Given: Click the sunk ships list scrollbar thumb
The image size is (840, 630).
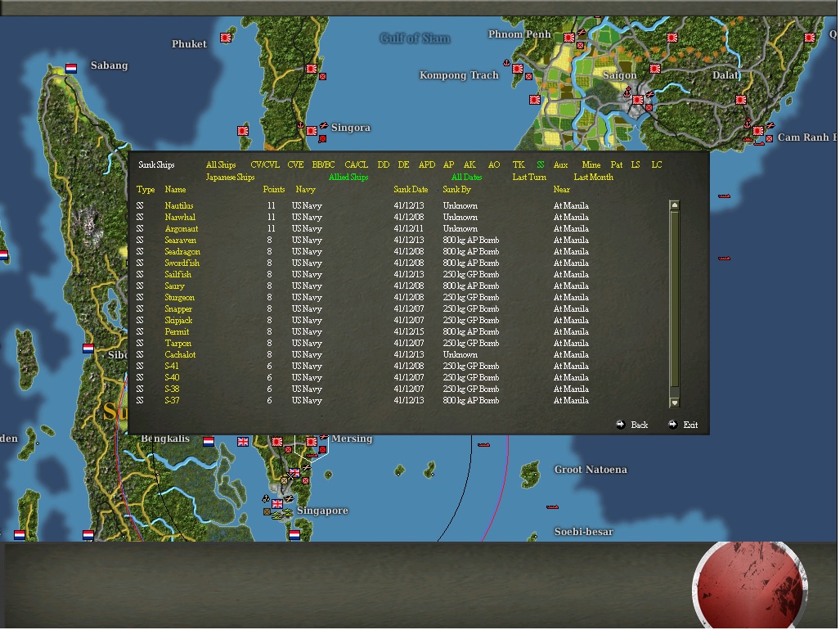Looking at the screenshot, I should (675, 299).
